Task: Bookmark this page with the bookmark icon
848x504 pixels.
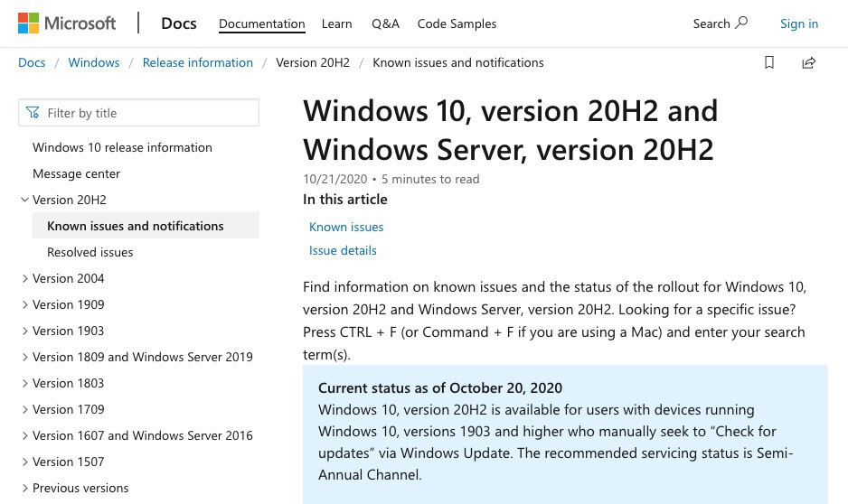Action: pyautogui.click(x=769, y=62)
